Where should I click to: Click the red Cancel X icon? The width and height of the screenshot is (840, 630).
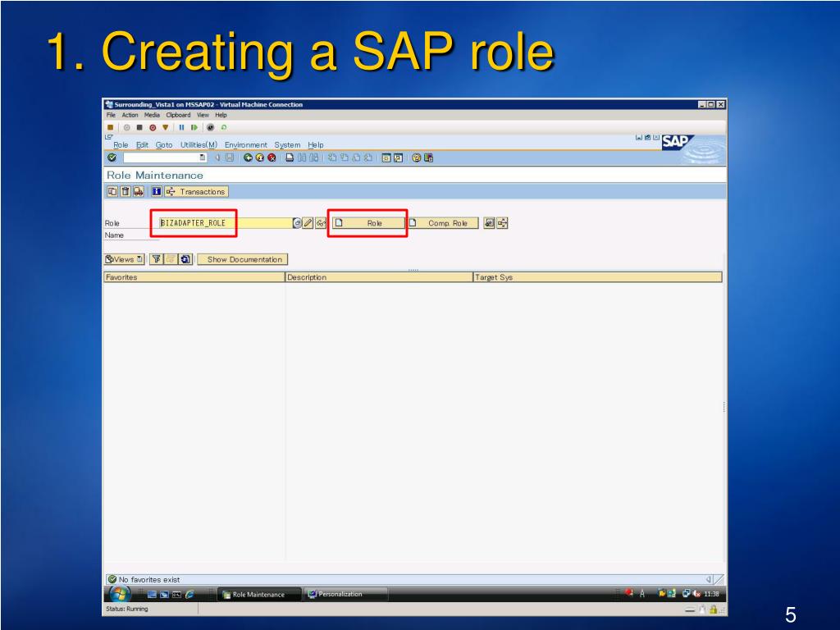tap(272, 157)
